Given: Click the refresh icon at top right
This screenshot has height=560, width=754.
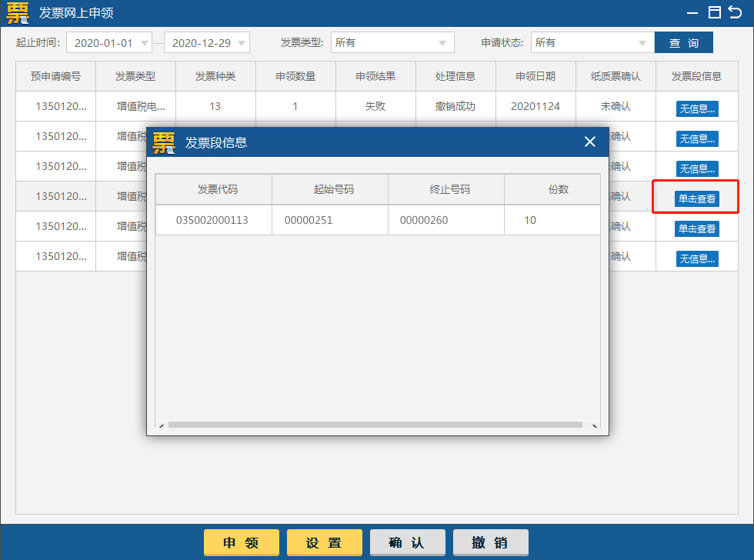Looking at the screenshot, I should coord(734,12).
